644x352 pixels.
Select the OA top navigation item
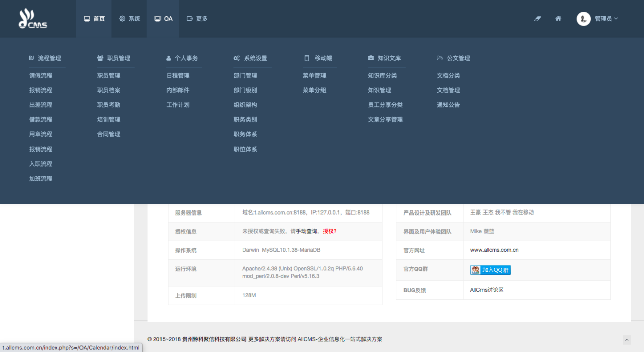click(163, 19)
